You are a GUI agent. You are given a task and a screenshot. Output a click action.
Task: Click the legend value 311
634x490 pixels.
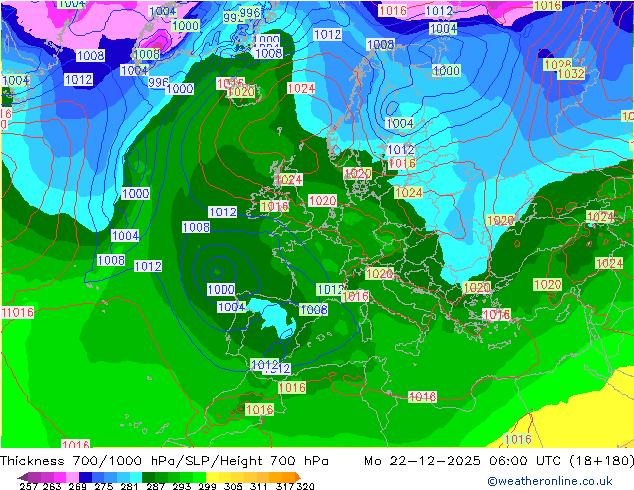coord(259,486)
